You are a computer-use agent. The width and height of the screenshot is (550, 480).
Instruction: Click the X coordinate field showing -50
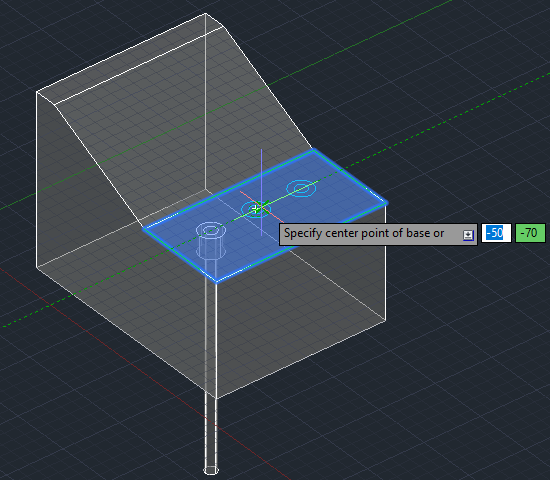tap(496, 233)
